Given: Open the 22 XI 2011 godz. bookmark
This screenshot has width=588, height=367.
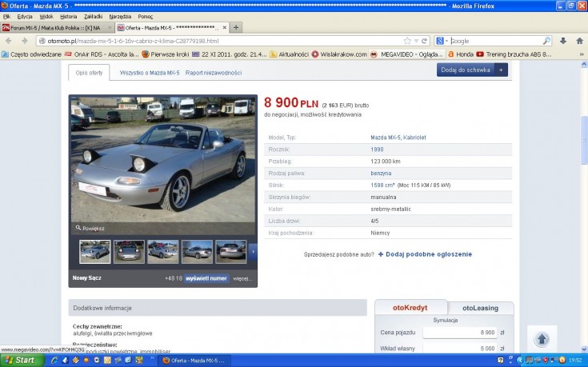Looking at the screenshot, I should click(x=229, y=54).
